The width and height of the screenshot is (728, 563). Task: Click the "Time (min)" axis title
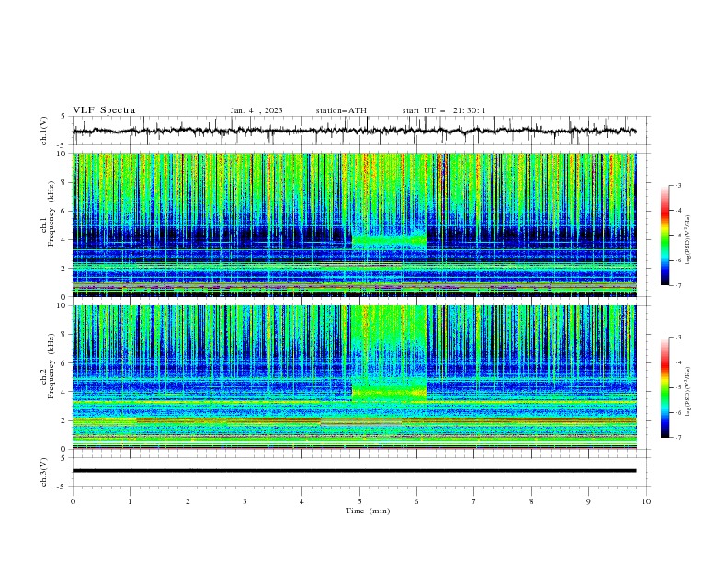tap(368, 511)
